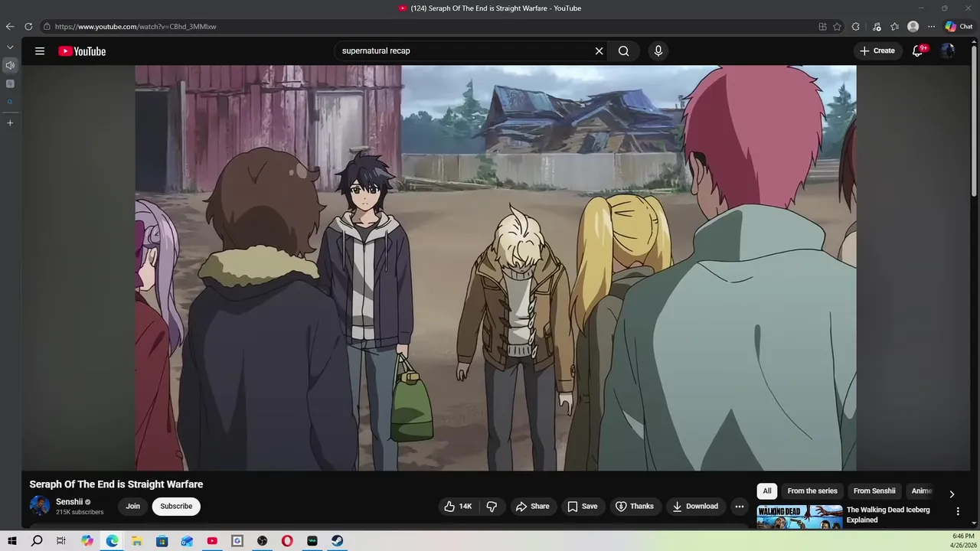Open the YouTube guide hamburger menu
This screenshot has width=980, height=551.
tap(40, 51)
